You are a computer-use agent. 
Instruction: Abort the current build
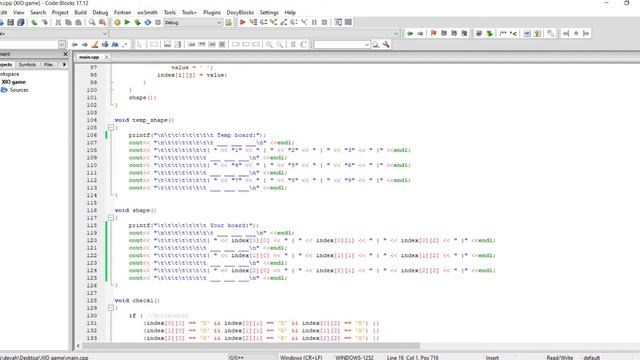(158, 22)
